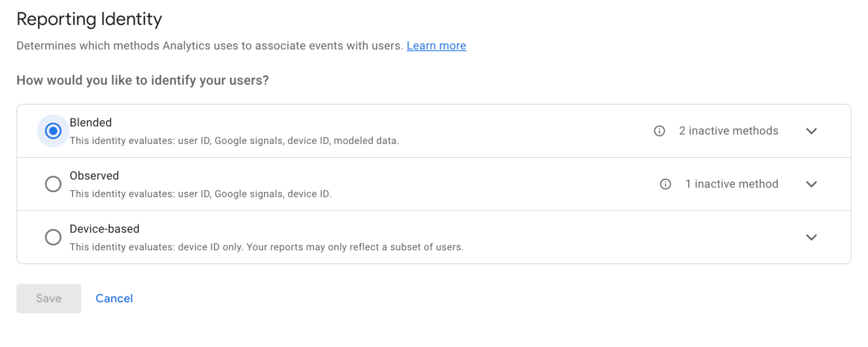Select the Blended radio button
Viewport: 868px width, 347px height.
coord(53,130)
